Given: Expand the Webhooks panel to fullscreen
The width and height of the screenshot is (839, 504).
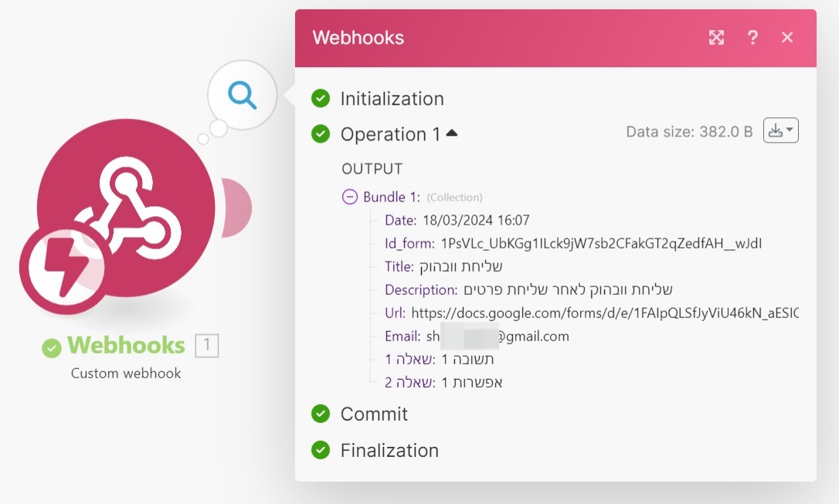Looking at the screenshot, I should [716, 37].
